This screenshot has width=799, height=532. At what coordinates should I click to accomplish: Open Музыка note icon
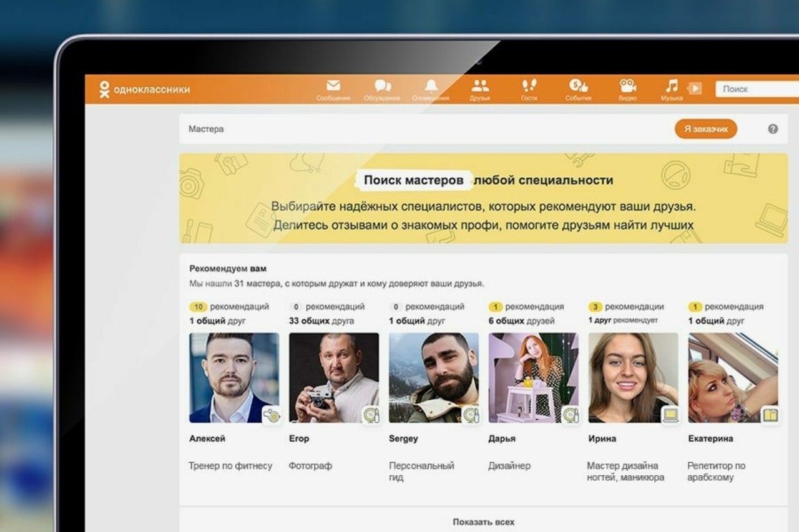tap(672, 86)
